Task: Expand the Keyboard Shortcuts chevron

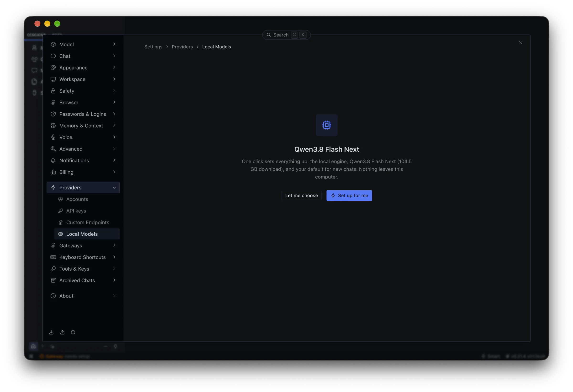Action: click(x=114, y=257)
